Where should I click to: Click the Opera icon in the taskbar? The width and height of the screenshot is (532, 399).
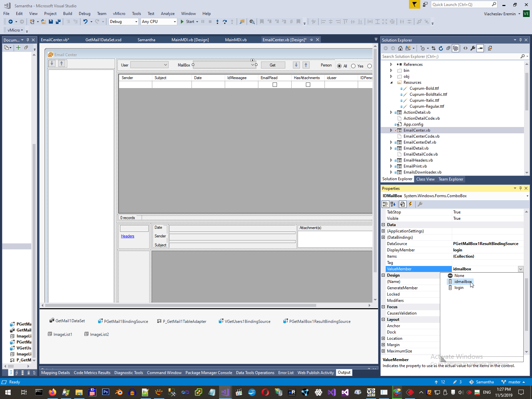(265, 392)
